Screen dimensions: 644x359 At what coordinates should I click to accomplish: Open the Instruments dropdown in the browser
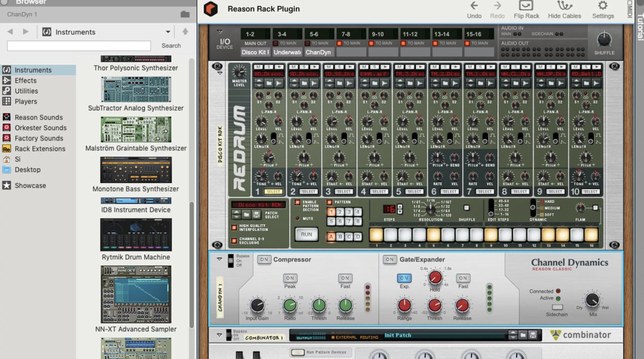coord(168,32)
